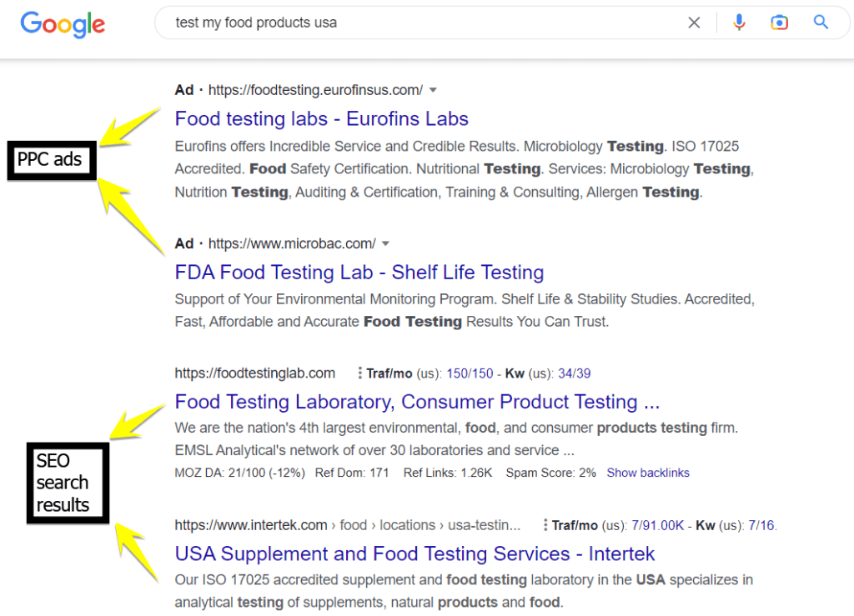Click the voice search microphone icon
This screenshot has width=854, height=616.
coord(739,23)
